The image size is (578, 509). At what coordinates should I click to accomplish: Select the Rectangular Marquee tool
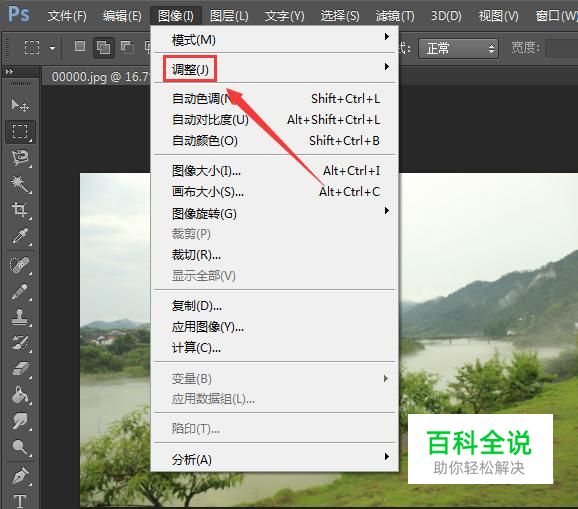click(x=20, y=132)
